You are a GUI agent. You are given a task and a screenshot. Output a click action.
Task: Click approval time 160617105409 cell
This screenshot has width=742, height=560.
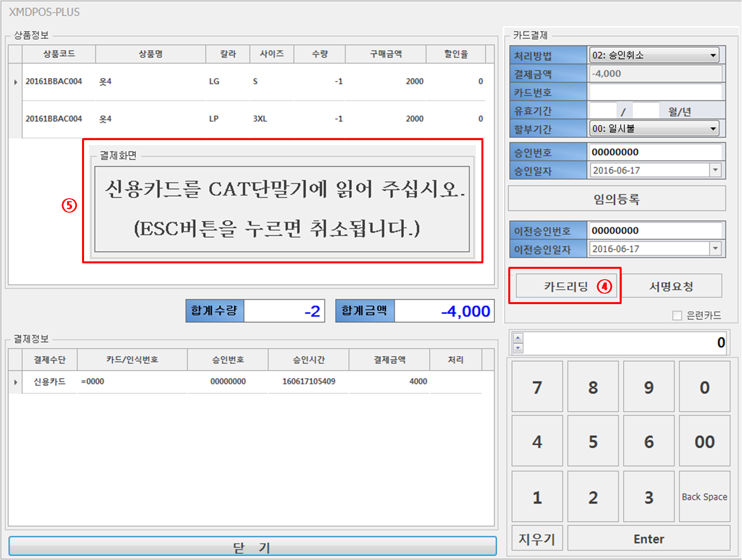pyautogui.click(x=309, y=382)
